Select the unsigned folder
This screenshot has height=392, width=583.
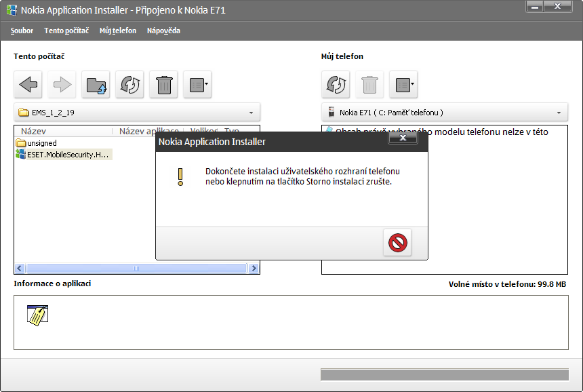pyautogui.click(x=37, y=143)
